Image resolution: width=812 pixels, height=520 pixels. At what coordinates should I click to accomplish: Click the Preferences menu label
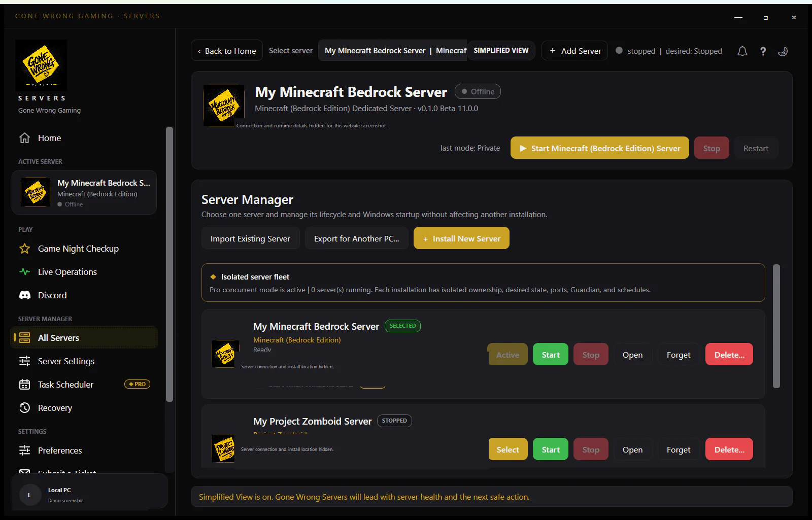tap(60, 450)
